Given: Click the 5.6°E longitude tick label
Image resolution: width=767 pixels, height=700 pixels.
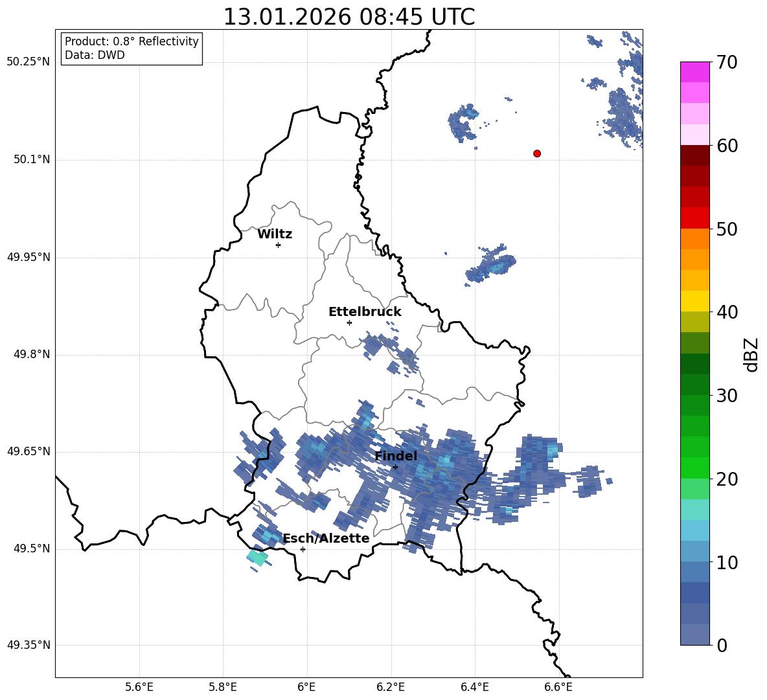Looking at the screenshot, I should tap(139, 687).
